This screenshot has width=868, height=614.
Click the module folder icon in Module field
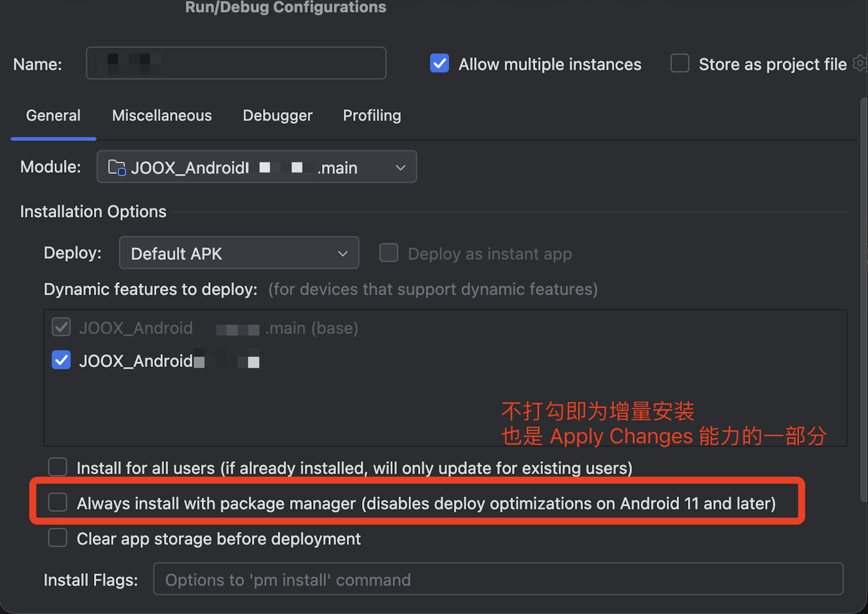(x=116, y=167)
